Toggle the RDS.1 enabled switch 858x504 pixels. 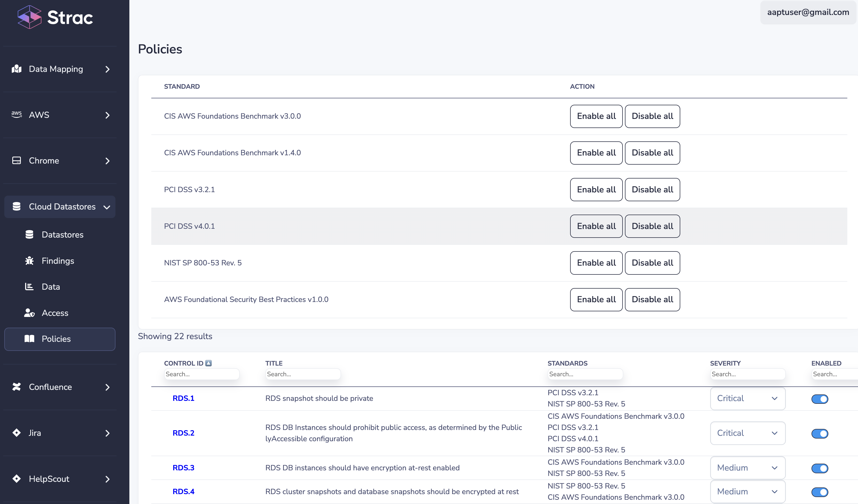[820, 399]
